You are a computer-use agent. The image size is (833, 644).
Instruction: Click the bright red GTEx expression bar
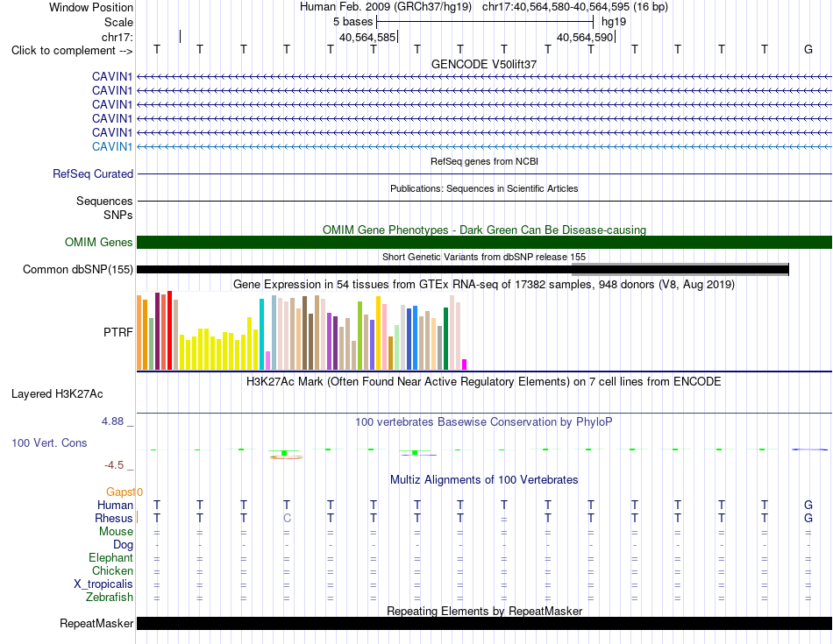(x=169, y=330)
